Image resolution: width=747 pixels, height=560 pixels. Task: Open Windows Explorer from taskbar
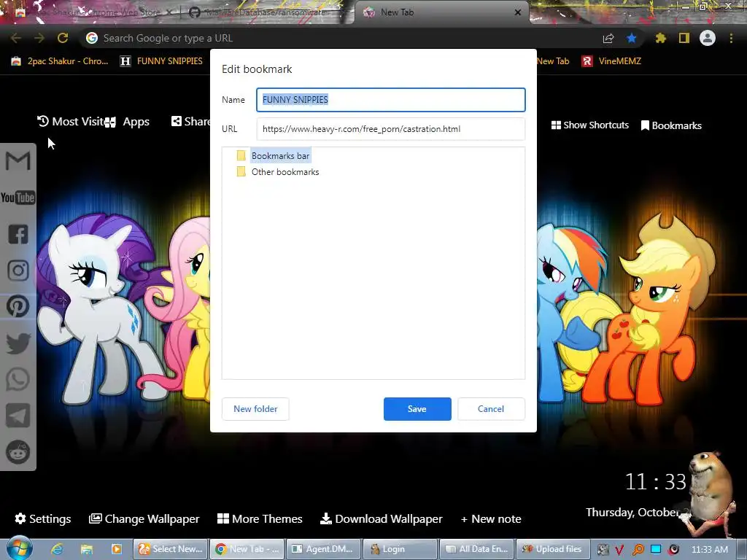[x=86, y=549]
